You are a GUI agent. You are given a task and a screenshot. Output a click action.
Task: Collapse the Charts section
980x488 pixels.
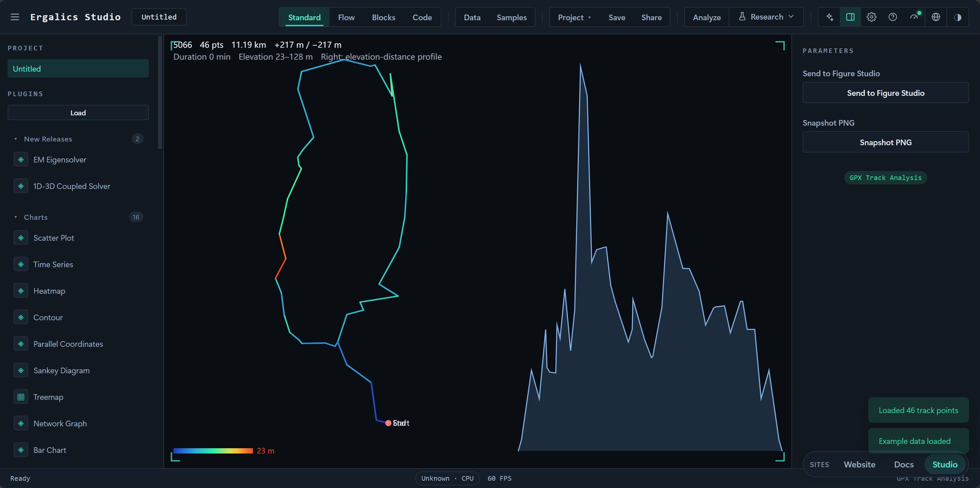78,217
